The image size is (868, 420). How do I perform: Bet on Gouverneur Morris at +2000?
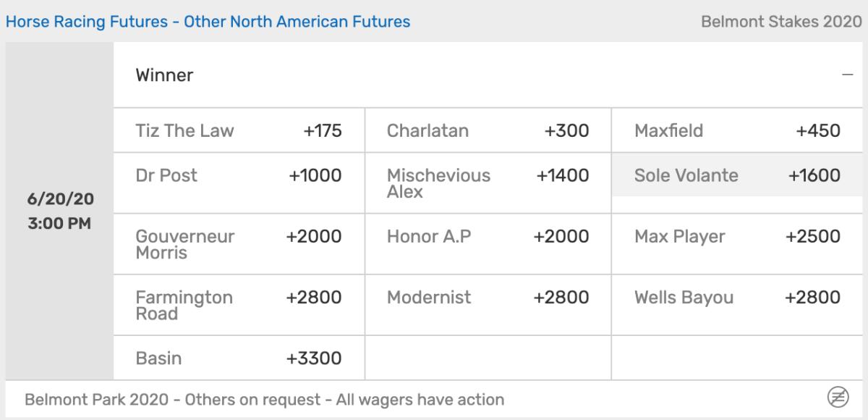point(239,244)
